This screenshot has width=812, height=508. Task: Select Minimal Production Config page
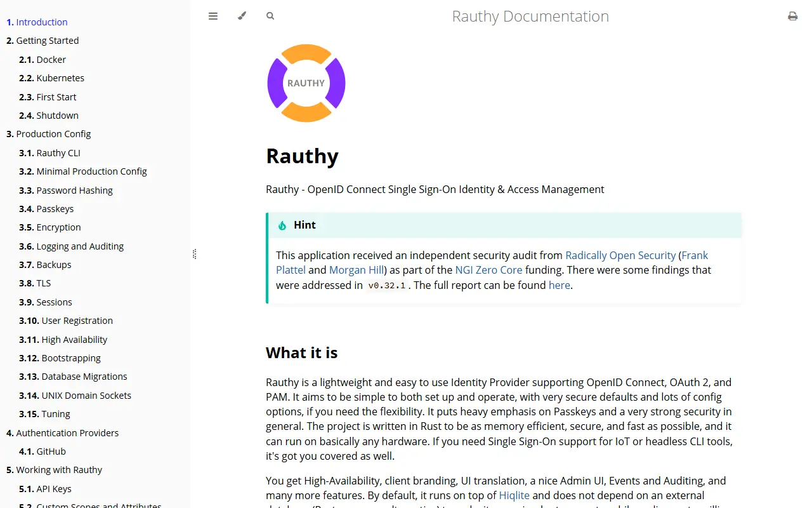pyautogui.click(x=83, y=171)
